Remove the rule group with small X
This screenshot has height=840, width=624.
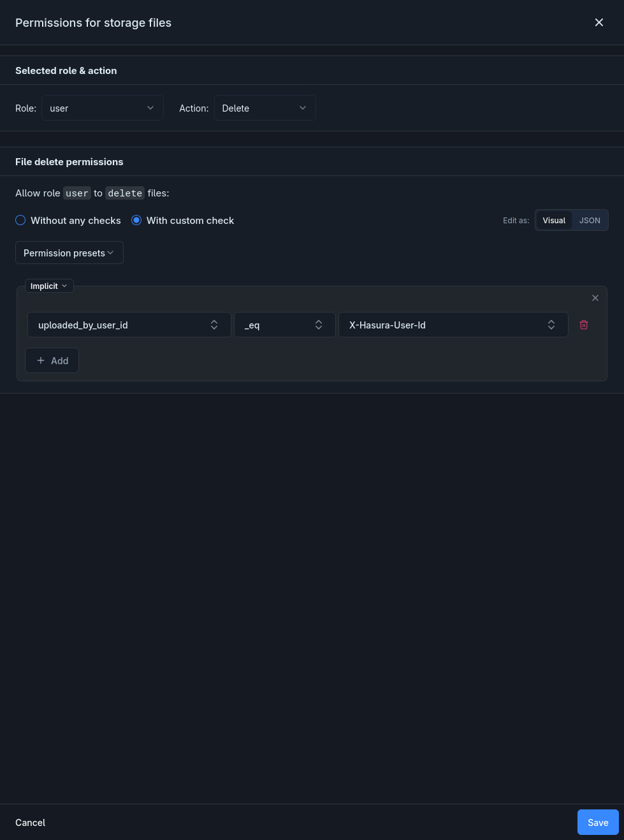click(595, 298)
